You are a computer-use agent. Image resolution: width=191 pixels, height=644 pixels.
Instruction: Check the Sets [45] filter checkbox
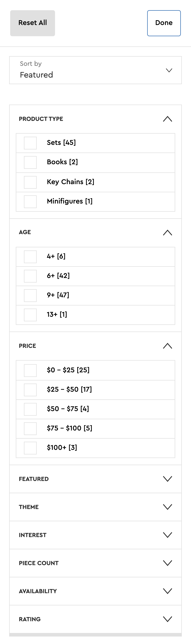[30, 142]
